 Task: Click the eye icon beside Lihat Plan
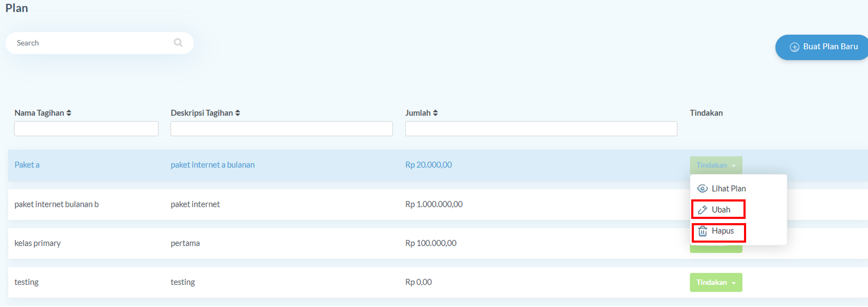pyautogui.click(x=702, y=188)
